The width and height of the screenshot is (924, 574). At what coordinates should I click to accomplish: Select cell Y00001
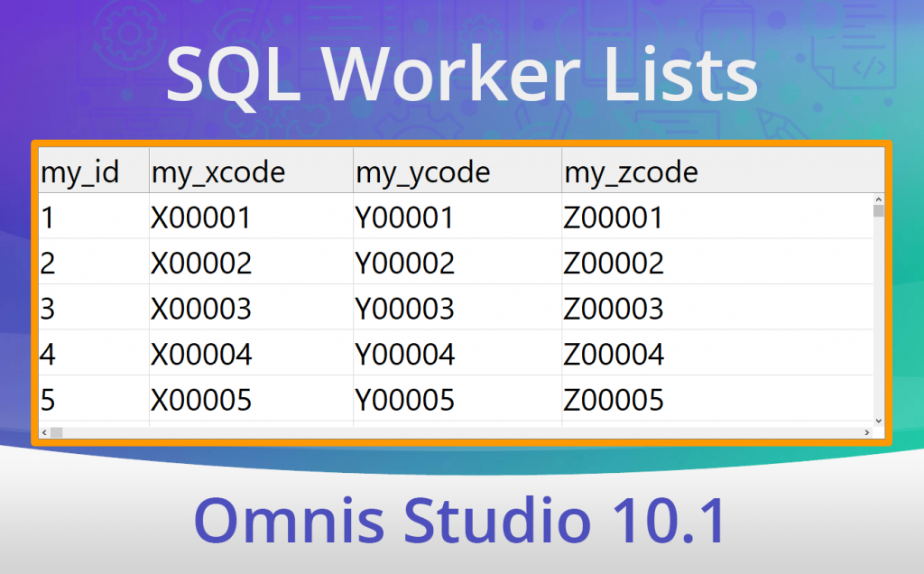(457, 217)
